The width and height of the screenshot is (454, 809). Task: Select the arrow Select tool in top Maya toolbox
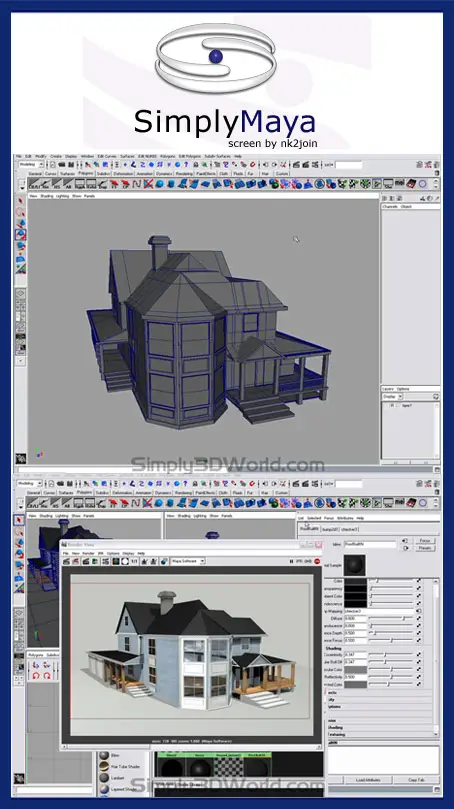click(21, 201)
